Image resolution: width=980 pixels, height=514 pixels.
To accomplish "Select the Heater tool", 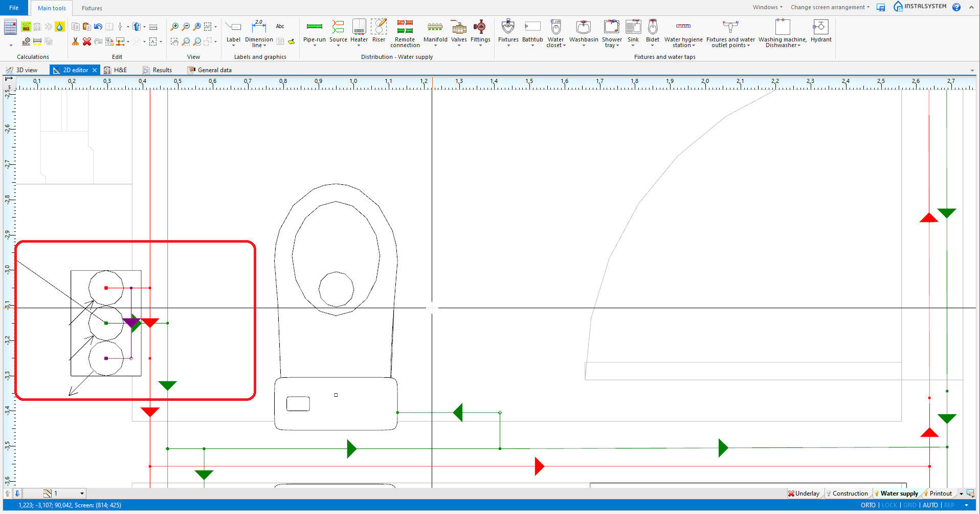I will point(359,27).
